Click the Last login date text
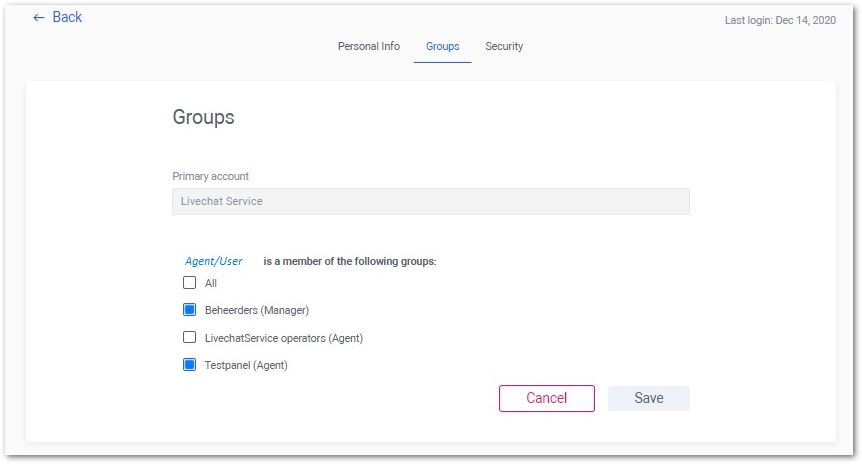 coord(780,20)
